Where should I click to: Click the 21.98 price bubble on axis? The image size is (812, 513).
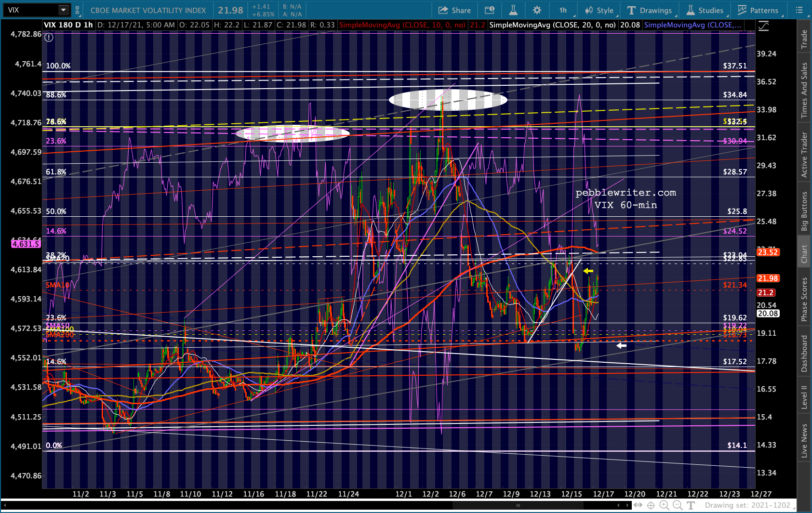tap(768, 278)
